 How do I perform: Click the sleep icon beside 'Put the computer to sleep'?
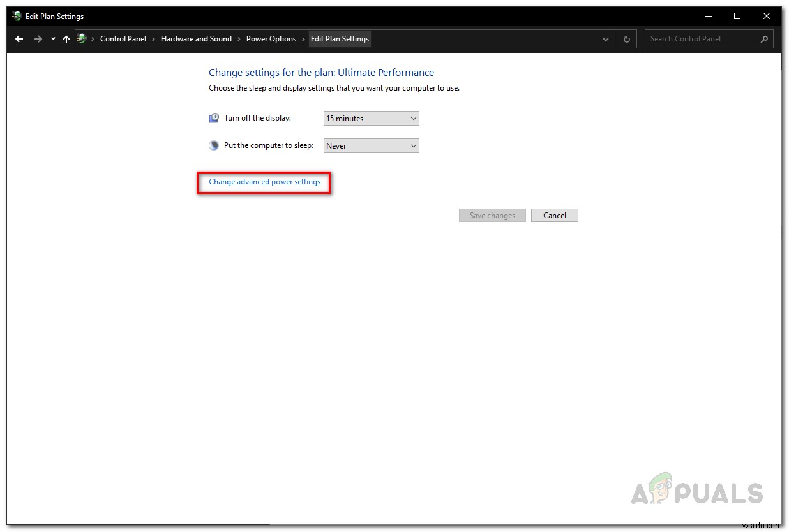coord(213,145)
